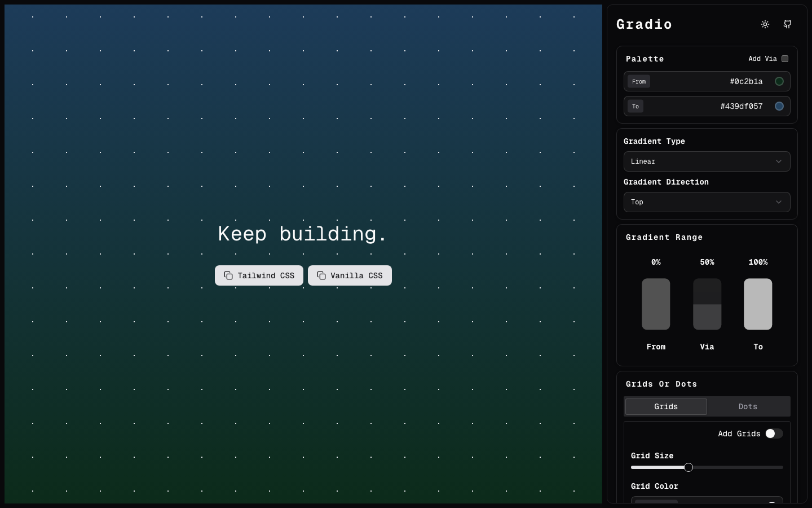Viewport: 812px width, 508px height.
Task: Copy the Tailwind CSS code
Action: pyautogui.click(x=259, y=275)
